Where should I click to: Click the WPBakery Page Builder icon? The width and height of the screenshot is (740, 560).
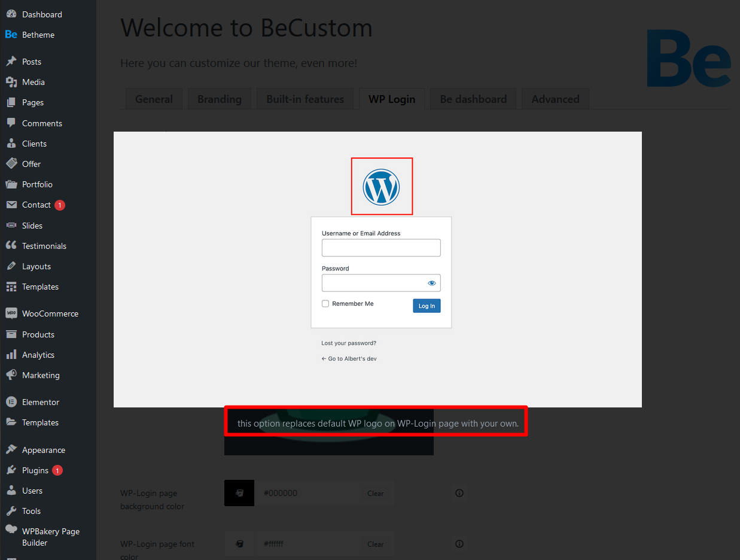coord(11,529)
